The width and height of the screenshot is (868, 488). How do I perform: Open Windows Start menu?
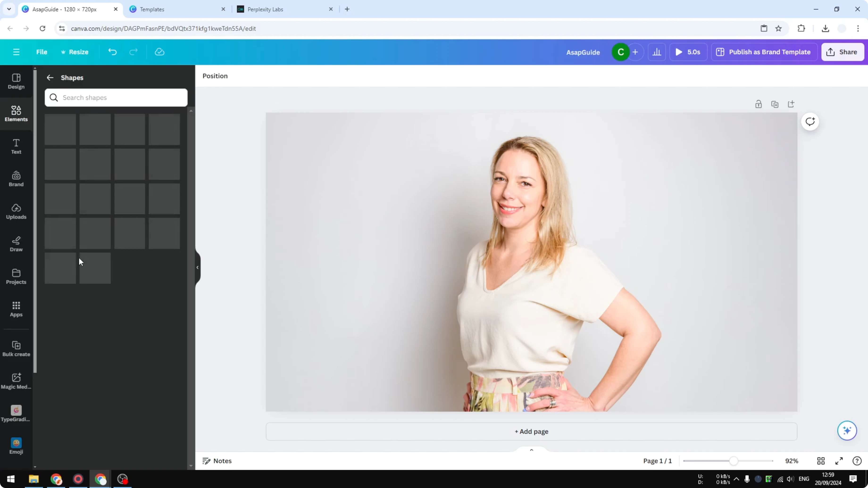coord(11,479)
